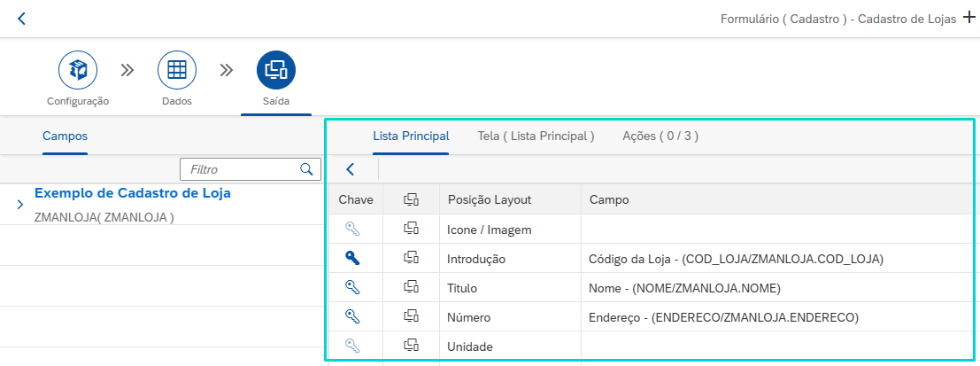
Task: Expand the Exemplo de Cadastro de Loja item
Action: coord(19,205)
